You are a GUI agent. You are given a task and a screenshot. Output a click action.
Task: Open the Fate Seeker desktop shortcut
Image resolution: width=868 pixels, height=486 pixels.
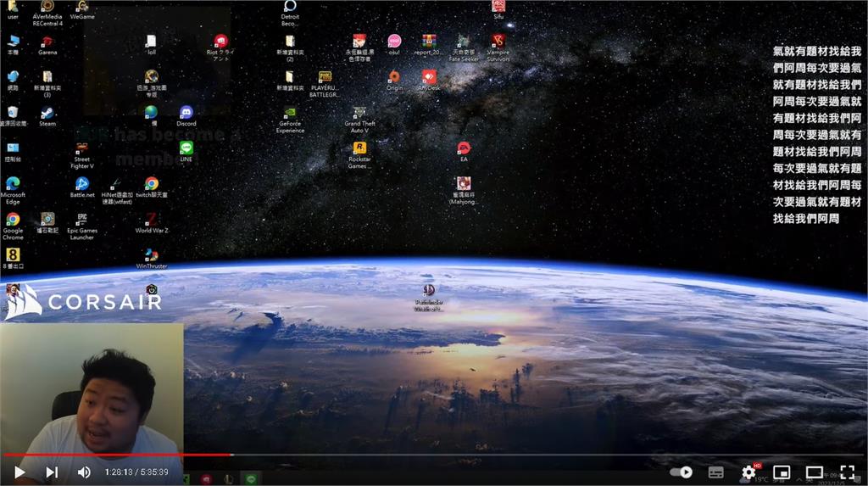click(x=464, y=47)
